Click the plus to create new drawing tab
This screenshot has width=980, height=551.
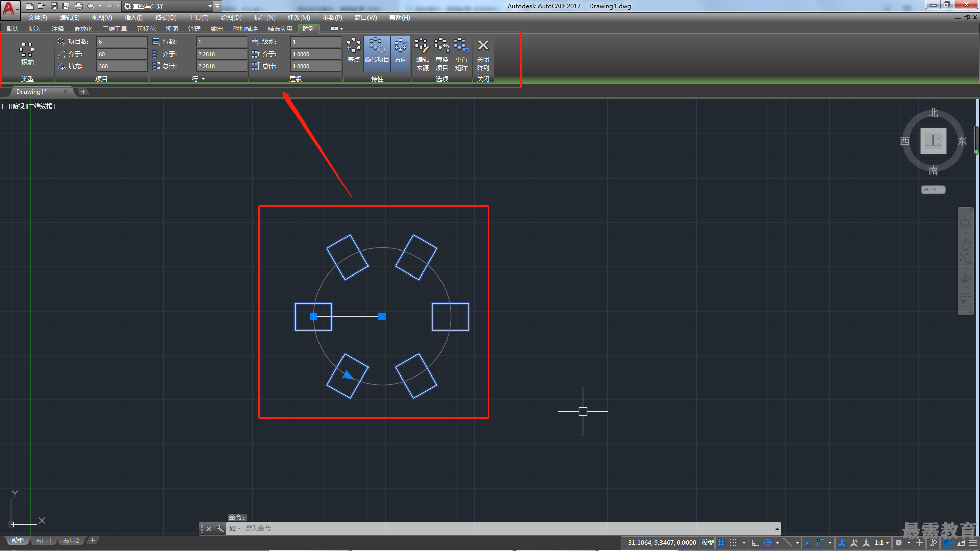(x=83, y=92)
